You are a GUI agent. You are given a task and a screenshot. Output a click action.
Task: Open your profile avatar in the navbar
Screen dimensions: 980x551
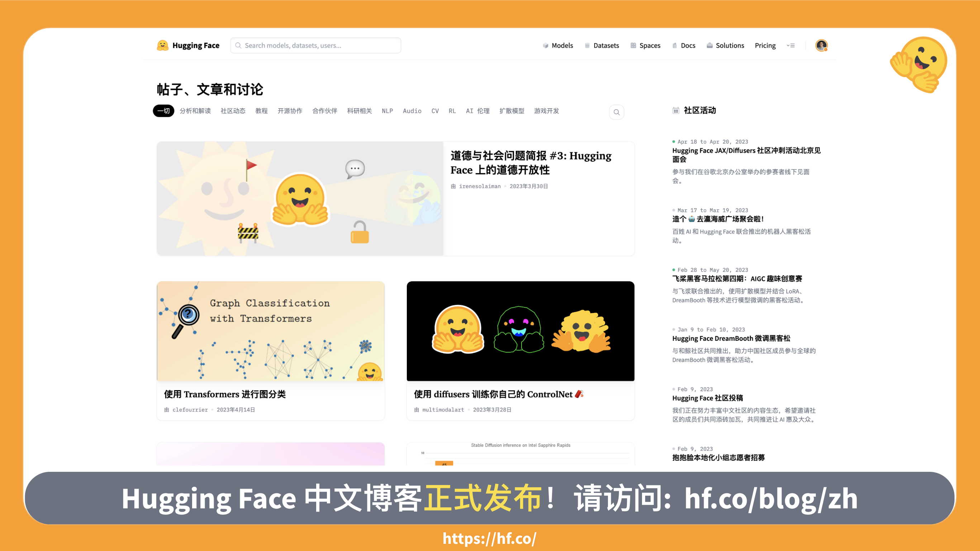click(x=821, y=45)
